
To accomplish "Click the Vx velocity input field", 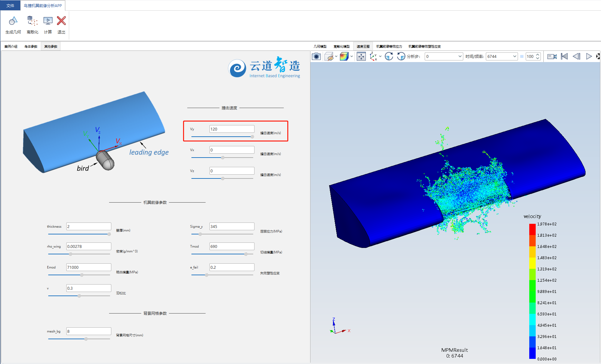I will tap(232, 150).
